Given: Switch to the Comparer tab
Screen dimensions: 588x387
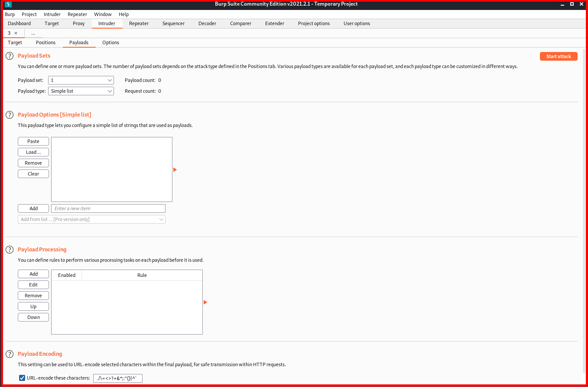Looking at the screenshot, I should tap(240, 23).
